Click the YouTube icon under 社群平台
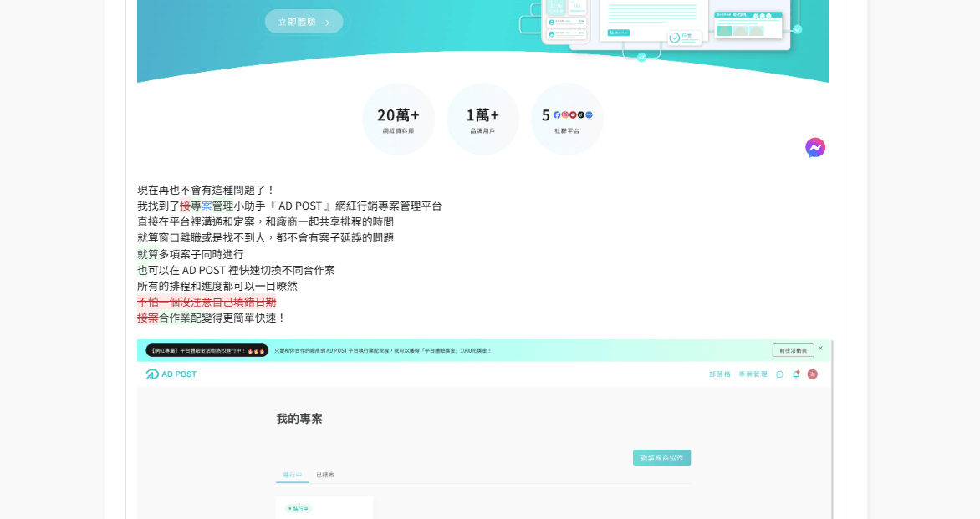This screenshot has width=980, height=519. [x=573, y=115]
